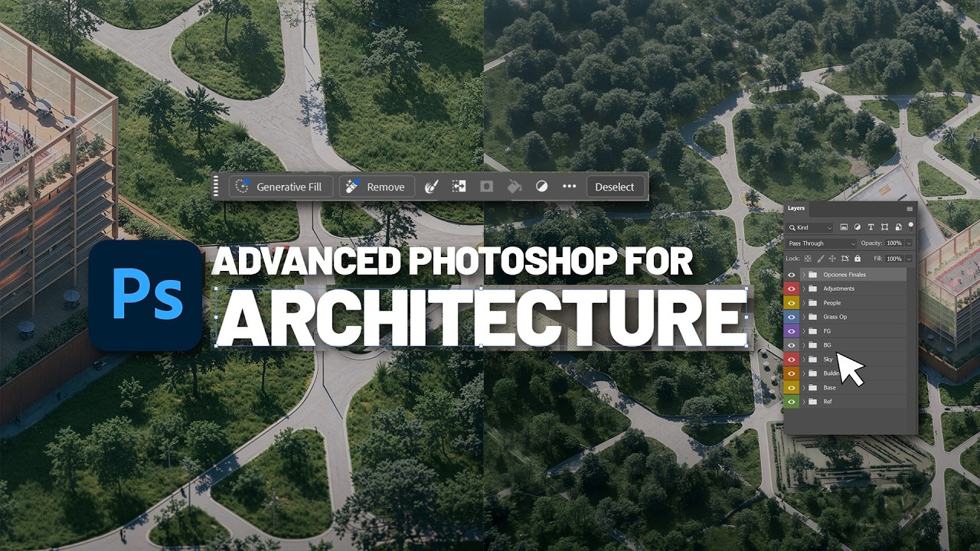This screenshot has width=980, height=551.
Task: Click the prevent artboard auto-nesting lock icon
Action: 845,259
